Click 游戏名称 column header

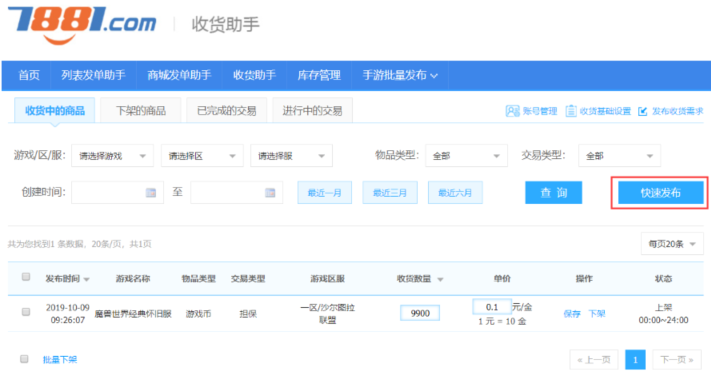[x=133, y=278]
